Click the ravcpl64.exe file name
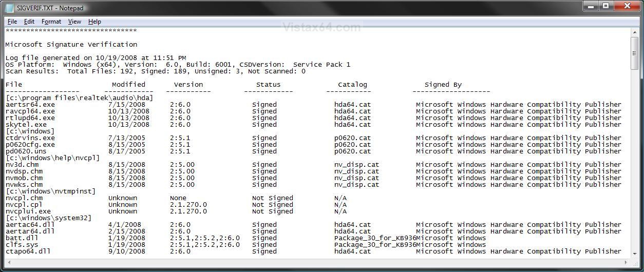This screenshot has width=644, height=272. [30, 111]
